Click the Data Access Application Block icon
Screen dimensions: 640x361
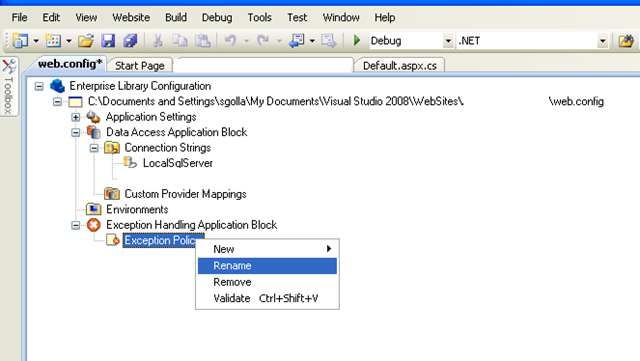(x=93, y=132)
